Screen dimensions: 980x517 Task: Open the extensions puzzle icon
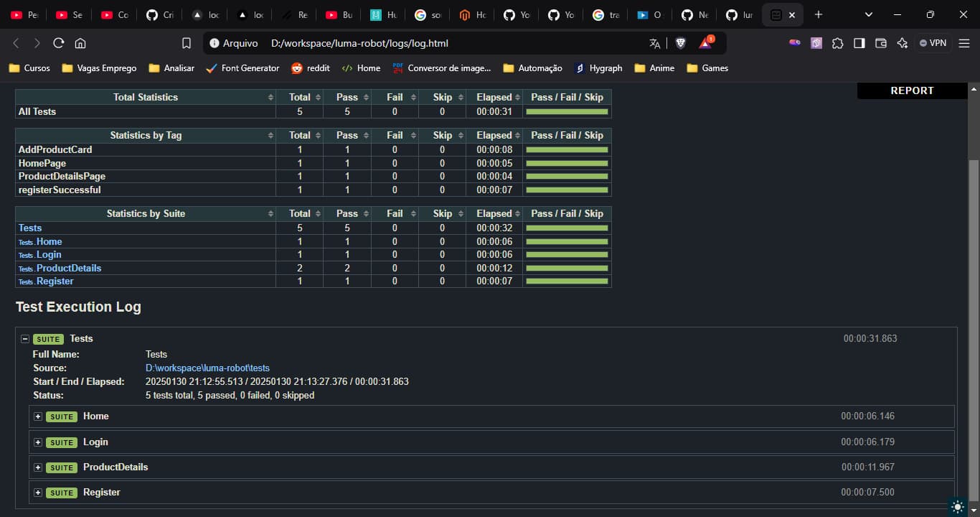[x=837, y=43]
